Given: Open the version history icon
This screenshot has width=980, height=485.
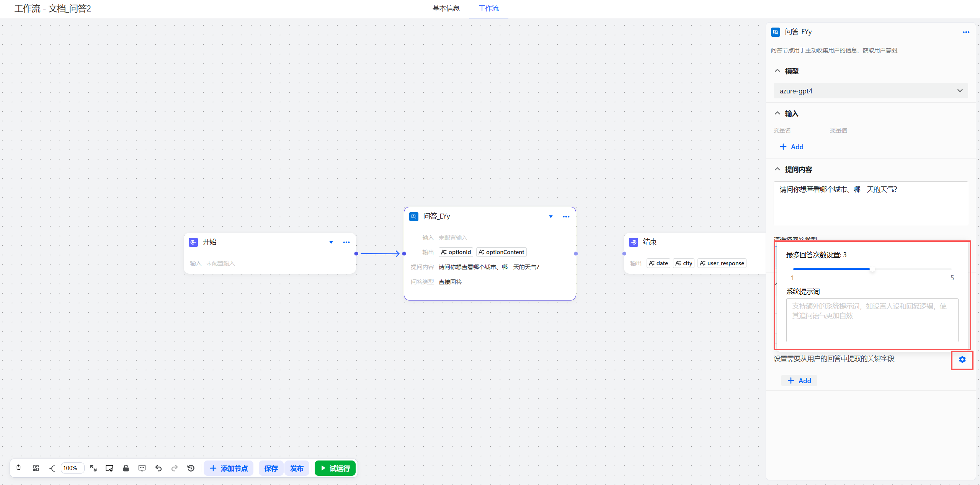Looking at the screenshot, I should pyautogui.click(x=191, y=468).
